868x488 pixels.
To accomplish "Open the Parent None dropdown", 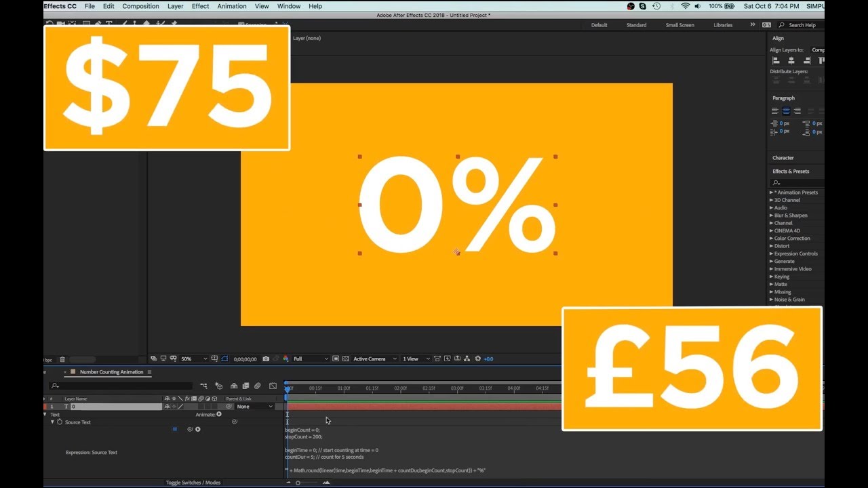I will [255, 407].
